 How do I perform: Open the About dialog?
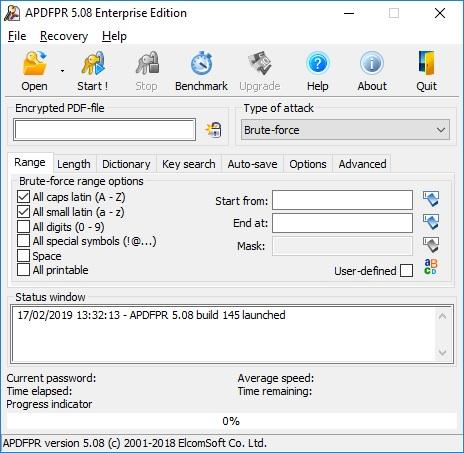(372, 71)
